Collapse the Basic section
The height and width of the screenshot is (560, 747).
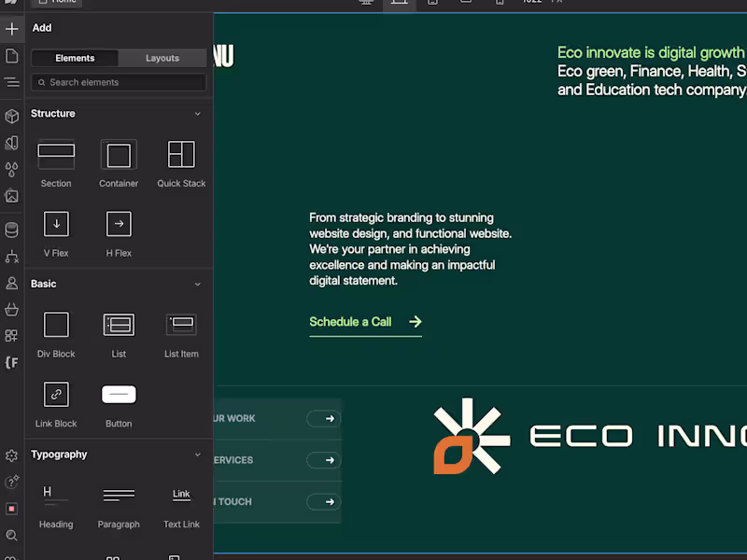[x=197, y=284]
